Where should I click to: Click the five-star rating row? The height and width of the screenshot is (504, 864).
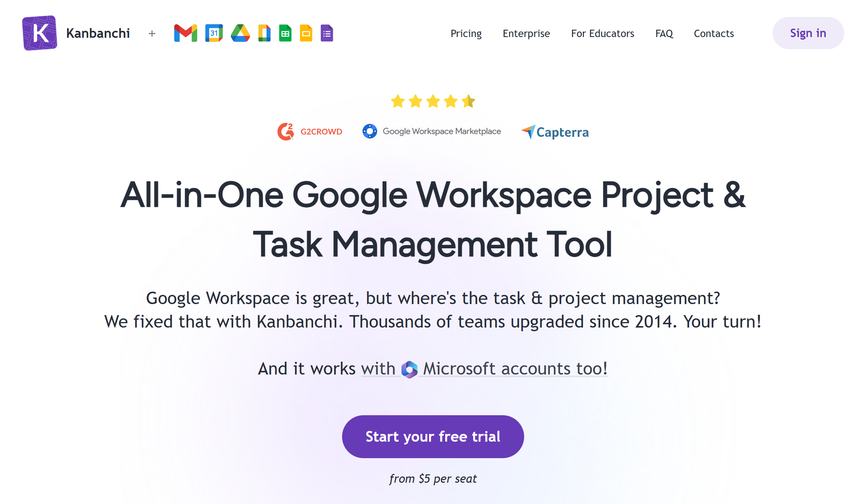pyautogui.click(x=433, y=101)
